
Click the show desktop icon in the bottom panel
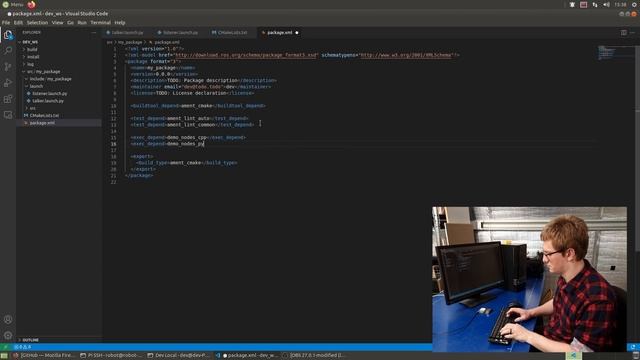(x=4, y=356)
